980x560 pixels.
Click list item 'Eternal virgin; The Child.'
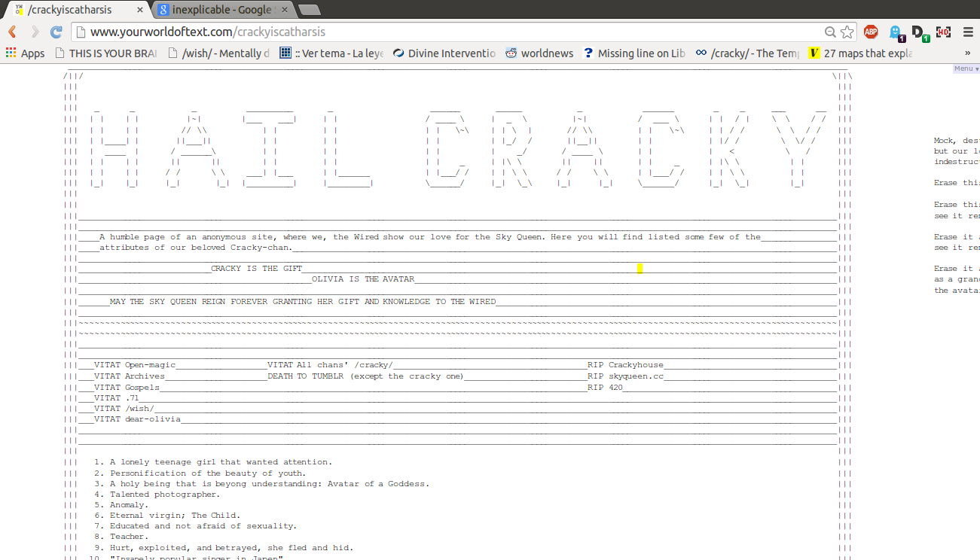tap(175, 516)
